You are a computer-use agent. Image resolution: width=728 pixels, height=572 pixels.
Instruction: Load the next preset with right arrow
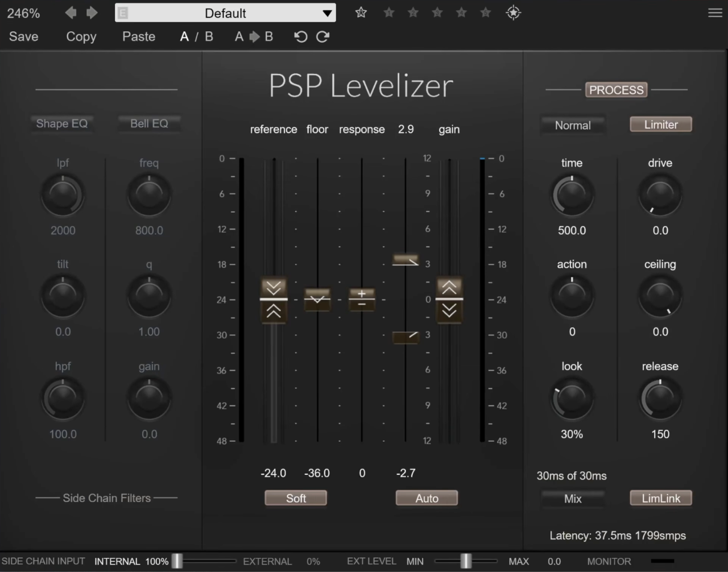point(92,13)
